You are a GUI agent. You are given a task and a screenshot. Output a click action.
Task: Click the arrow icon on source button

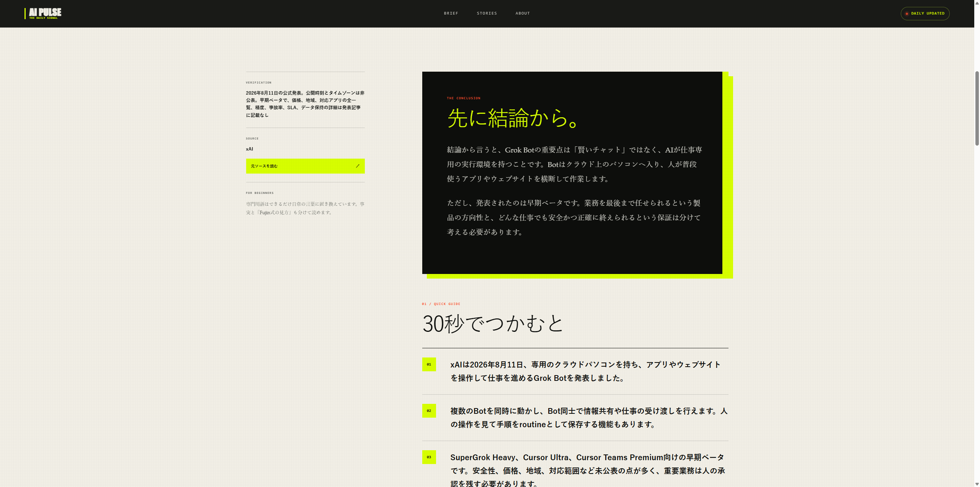pyautogui.click(x=358, y=166)
